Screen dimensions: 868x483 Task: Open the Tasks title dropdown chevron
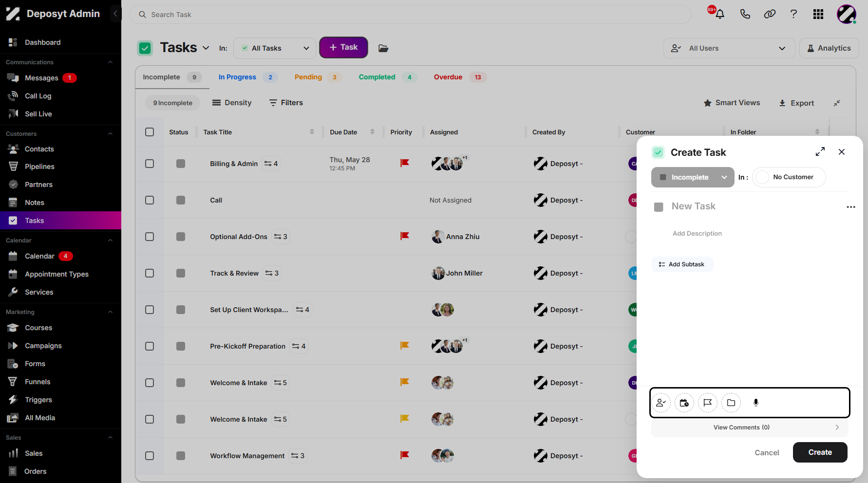click(206, 48)
